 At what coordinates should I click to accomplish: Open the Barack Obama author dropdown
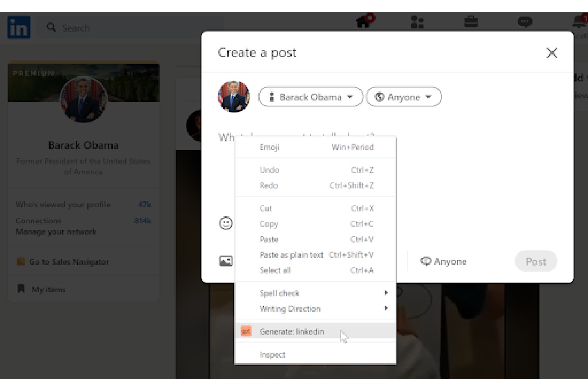pos(310,97)
